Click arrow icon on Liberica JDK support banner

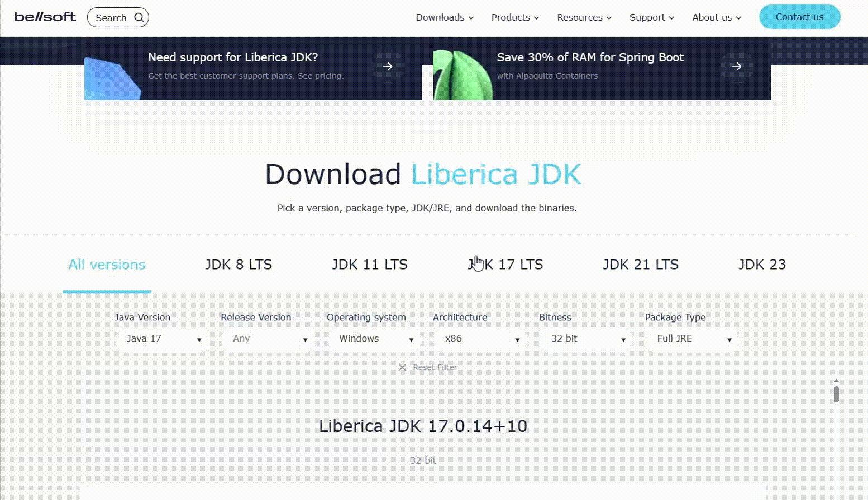(388, 66)
